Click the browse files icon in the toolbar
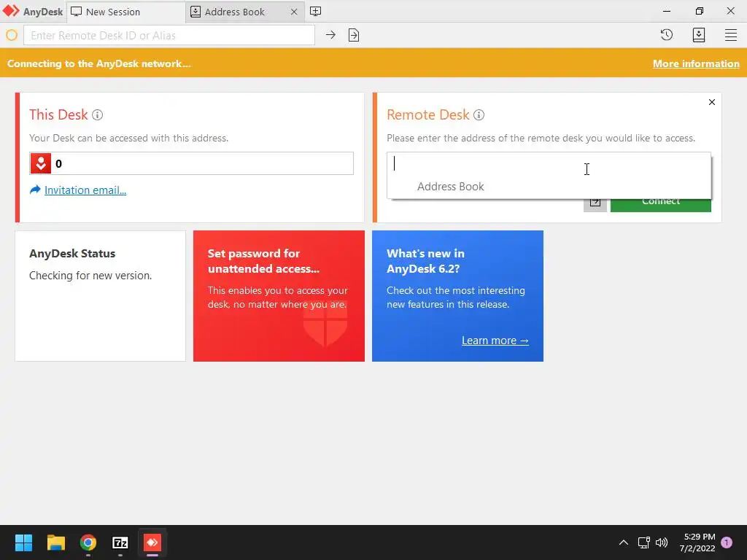747x560 pixels. point(354,35)
